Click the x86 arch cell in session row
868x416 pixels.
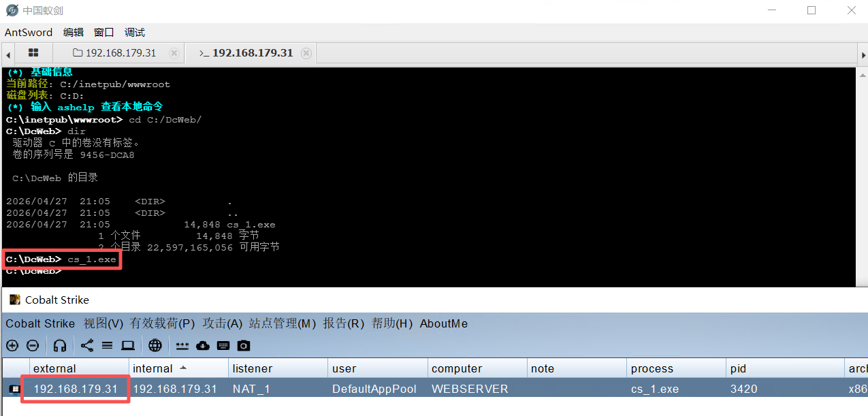point(857,389)
